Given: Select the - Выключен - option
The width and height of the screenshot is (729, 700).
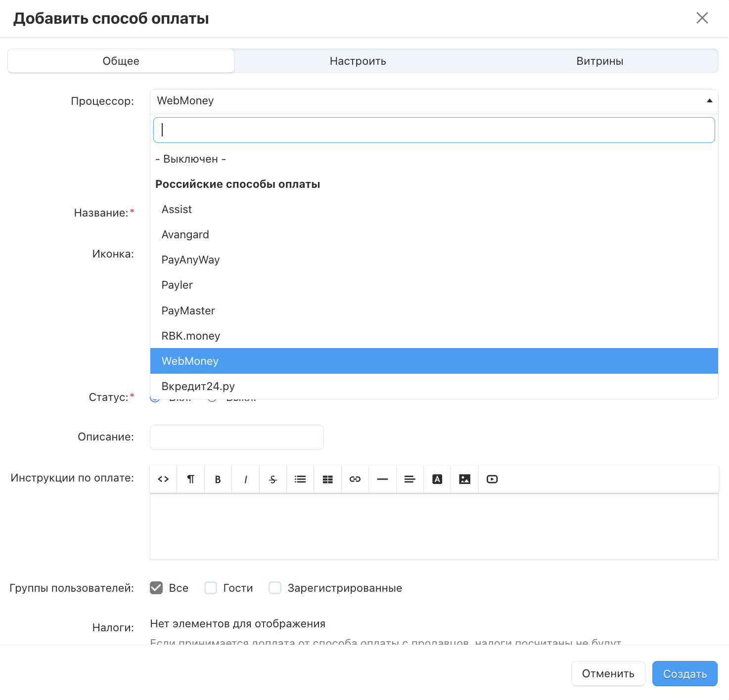Looking at the screenshot, I should click(190, 159).
